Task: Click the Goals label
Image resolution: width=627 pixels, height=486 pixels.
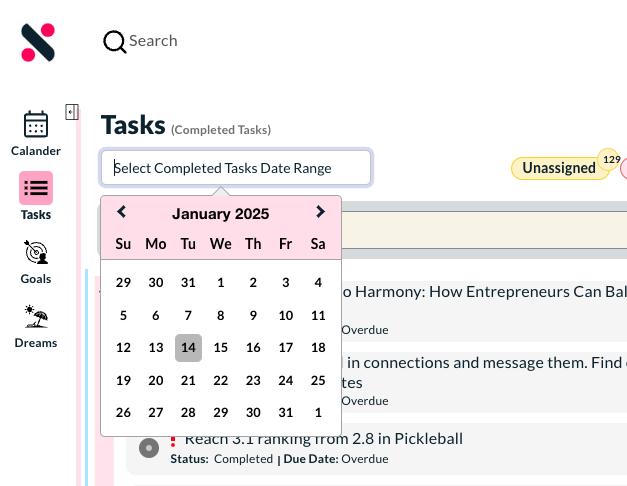Action: click(36, 279)
